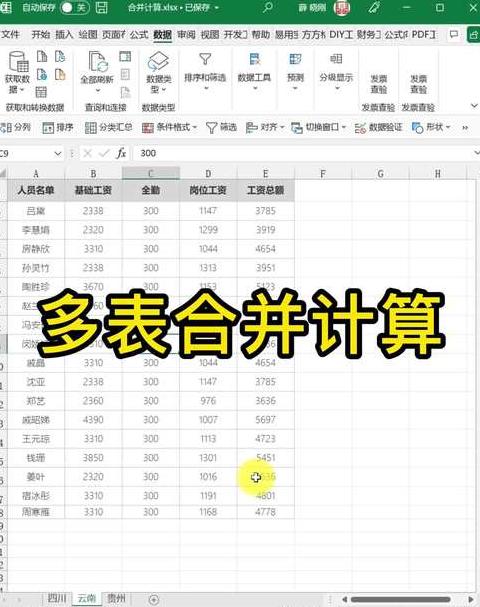Toggle the 自动保存 AutoSave switch
Screen dimensions: 480x607
[74, 8]
